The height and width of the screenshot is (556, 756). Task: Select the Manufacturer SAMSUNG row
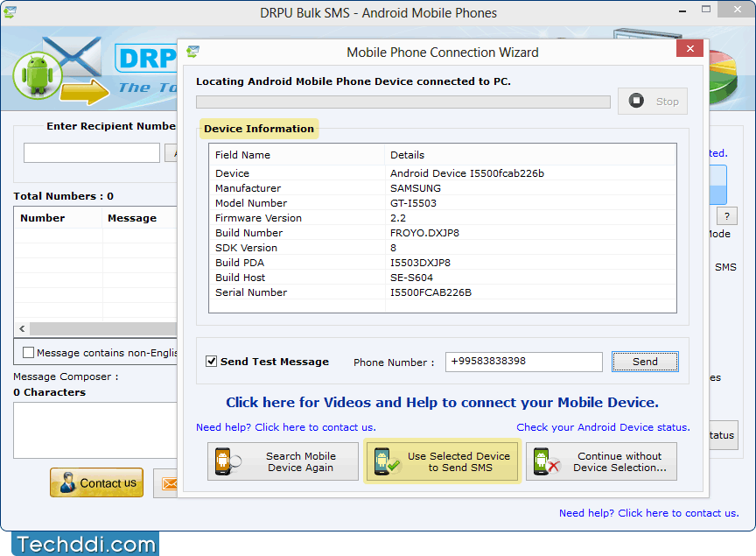442,188
